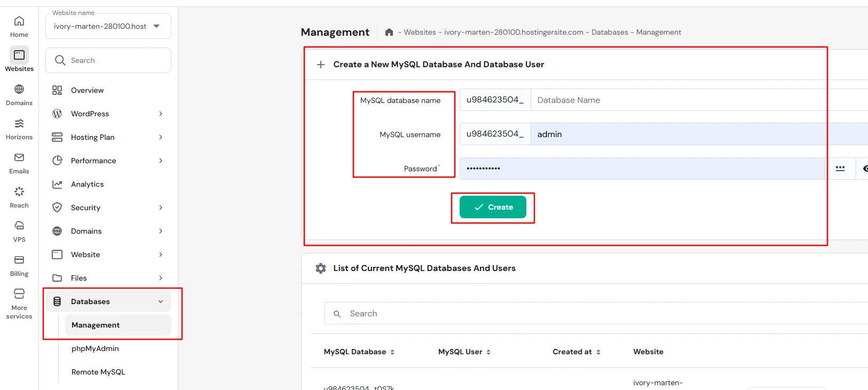Open Remote MySQL submenu item
This screenshot has height=390, width=868.
click(x=98, y=372)
